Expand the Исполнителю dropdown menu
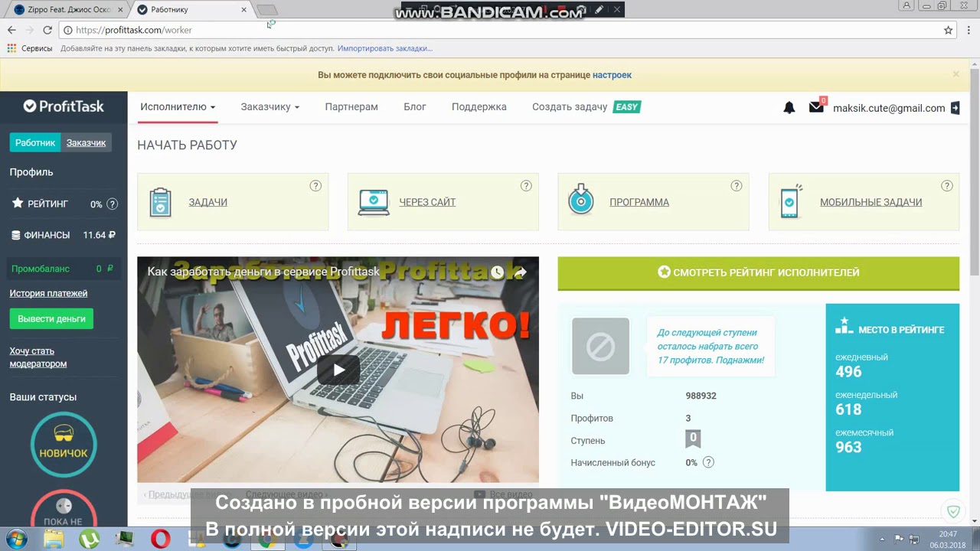 (x=178, y=107)
